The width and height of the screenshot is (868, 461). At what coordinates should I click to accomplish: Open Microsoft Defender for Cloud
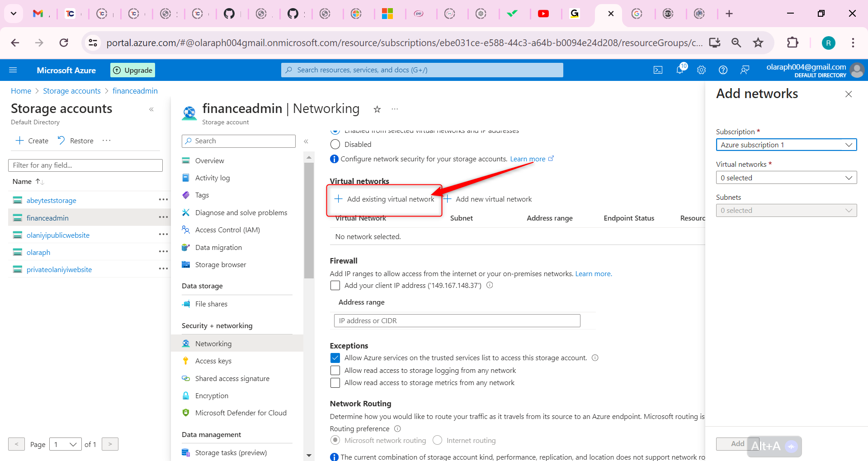pos(241,413)
